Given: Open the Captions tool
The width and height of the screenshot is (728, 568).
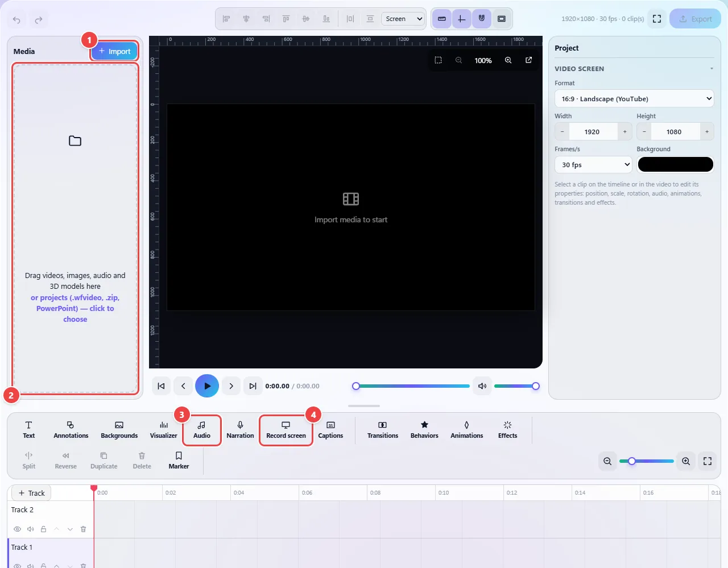Looking at the screenshot, I should (330, 430).
